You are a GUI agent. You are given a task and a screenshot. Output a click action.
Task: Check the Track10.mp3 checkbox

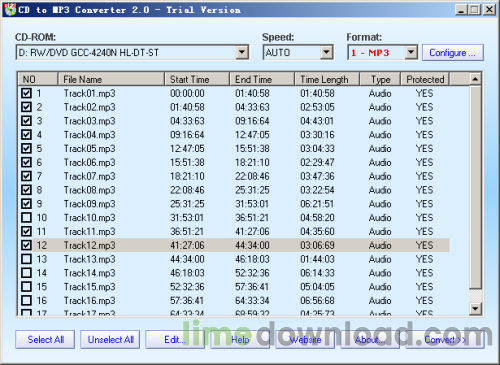click(x=26, y=218)
